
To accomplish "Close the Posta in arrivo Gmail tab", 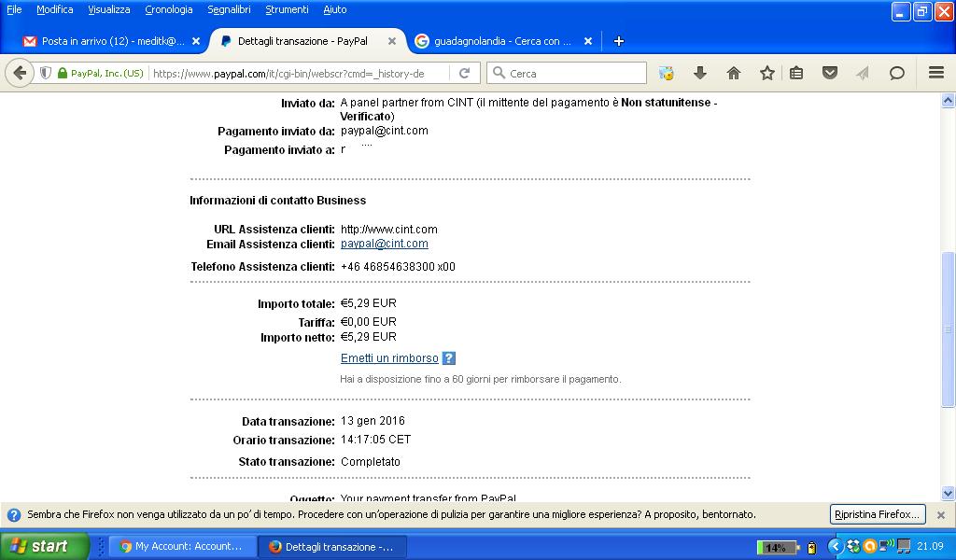I will (x=196, y=41).
